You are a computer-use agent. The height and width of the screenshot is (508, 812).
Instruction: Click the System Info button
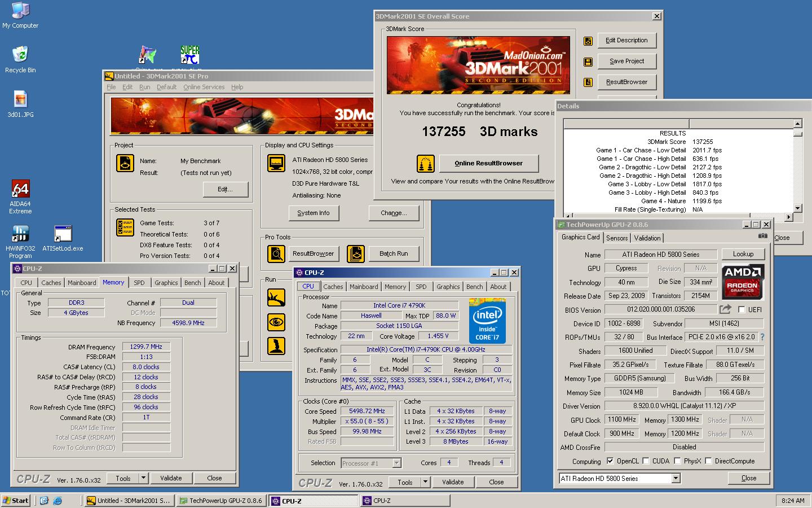tap(313, 213)
